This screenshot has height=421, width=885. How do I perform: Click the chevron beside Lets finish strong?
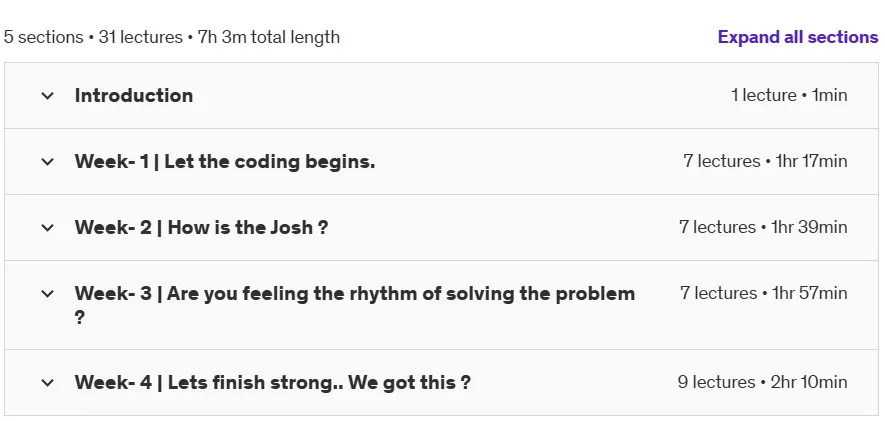point(47,383)
